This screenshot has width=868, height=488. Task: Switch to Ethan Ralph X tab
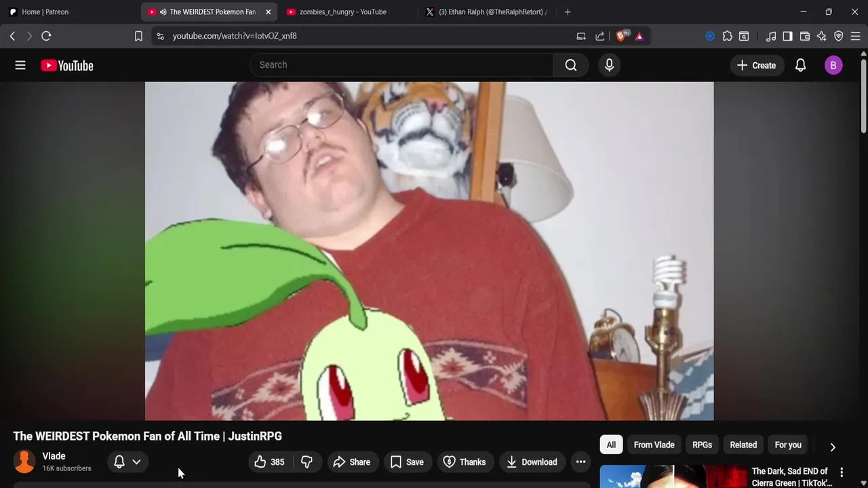(487, 12)
